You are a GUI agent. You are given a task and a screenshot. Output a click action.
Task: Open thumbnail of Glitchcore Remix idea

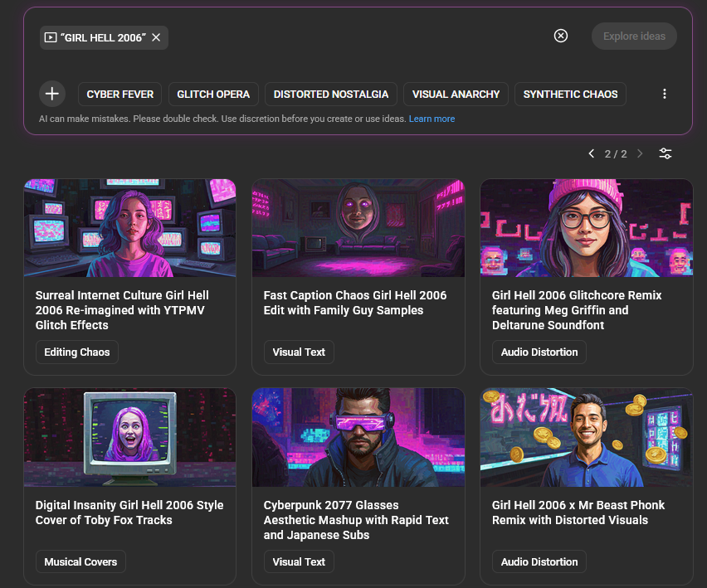[x=586, y=228]
